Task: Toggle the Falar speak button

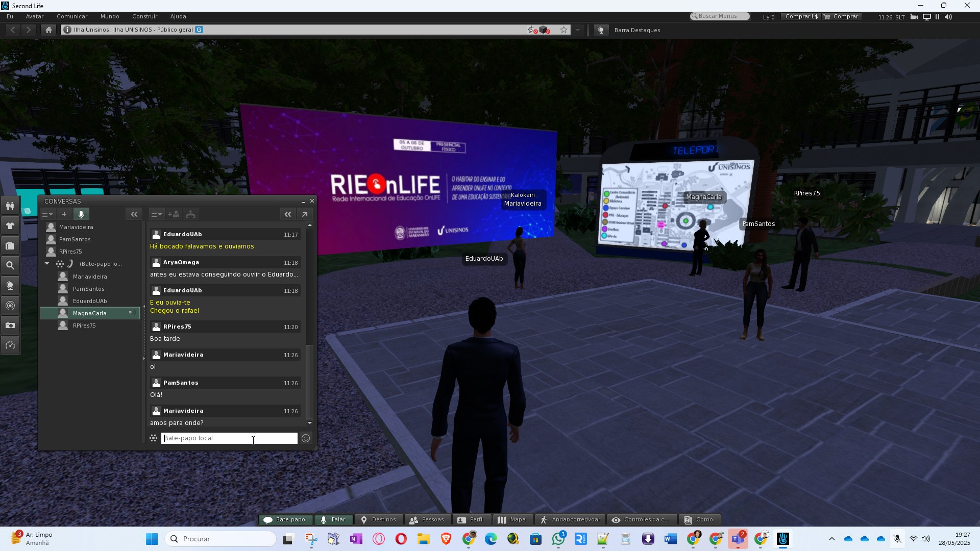Action: (x=333, y=519)
